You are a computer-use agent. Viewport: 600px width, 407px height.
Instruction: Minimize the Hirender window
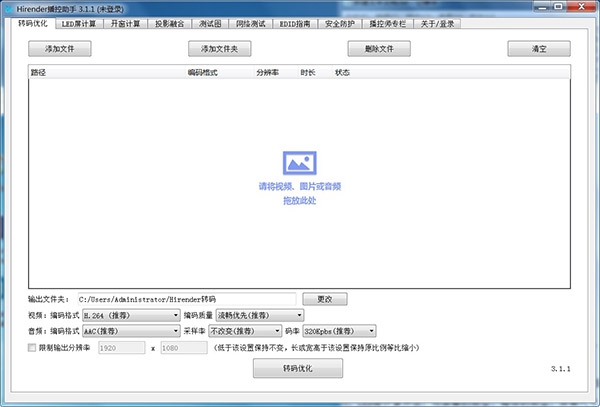point(542,7)
